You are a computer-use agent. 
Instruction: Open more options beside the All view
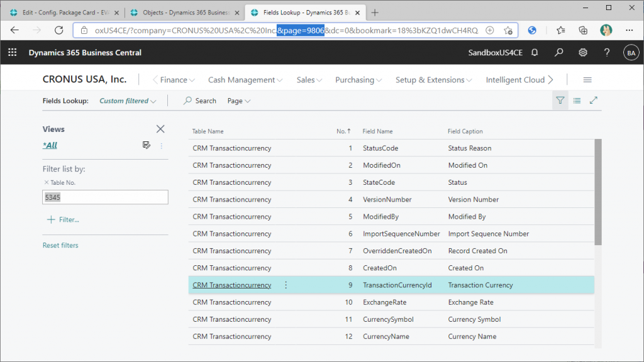[x=162, y=146]
